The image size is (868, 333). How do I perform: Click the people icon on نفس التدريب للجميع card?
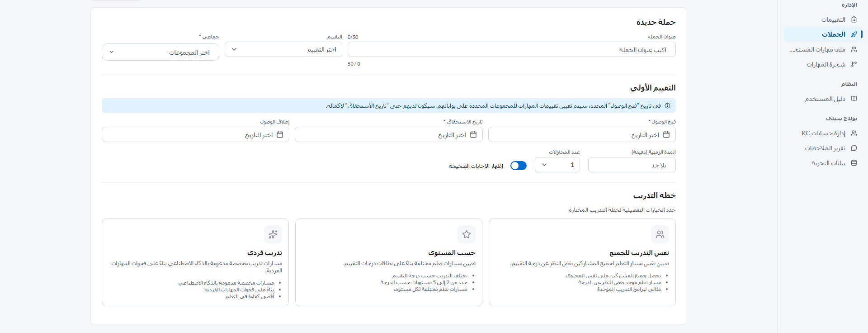click(660, 234)
